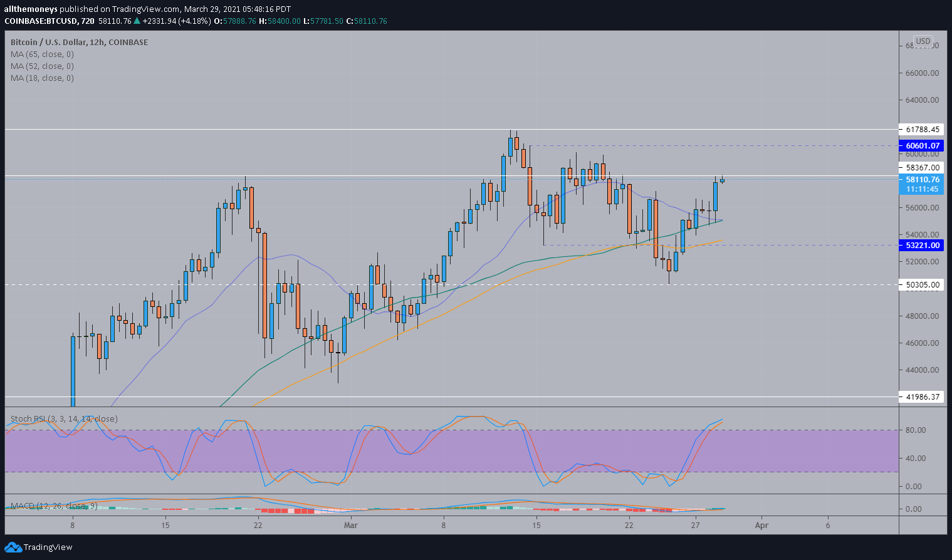Select the MA (18, close, 0) indicator label
Viewport: 952px width, 560px height.
click(x=42, y=78)
